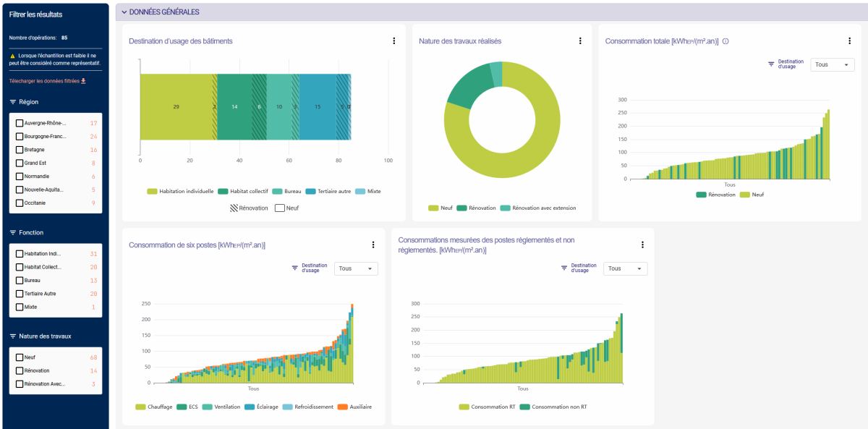868x429 pixels.
Task: Tick the Bureau function checkbox
Action: [20, 281]
